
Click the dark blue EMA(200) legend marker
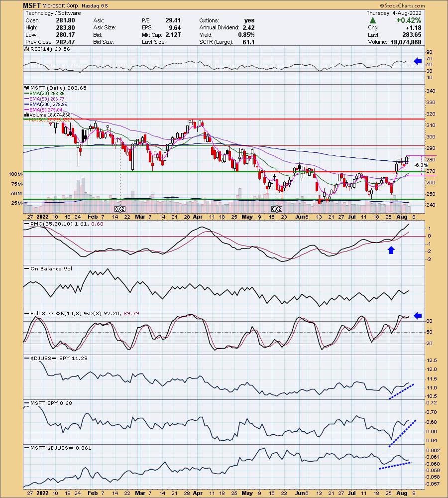pos(27,104)
